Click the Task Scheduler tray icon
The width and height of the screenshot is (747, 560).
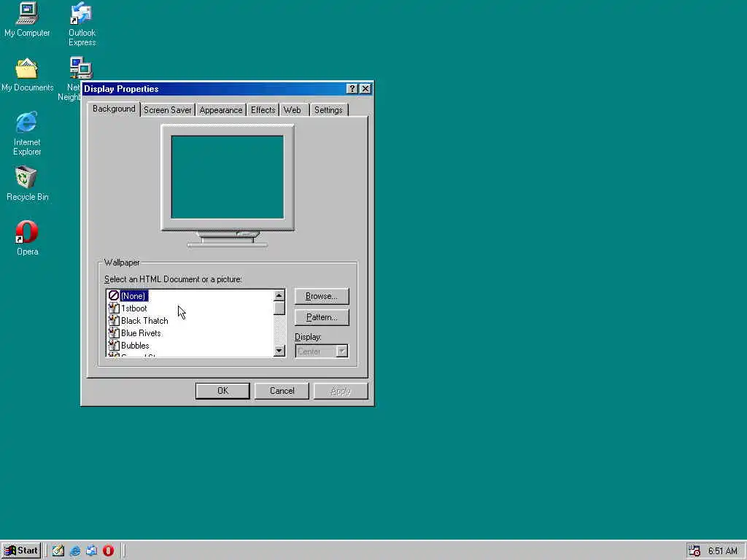point(694,551)
